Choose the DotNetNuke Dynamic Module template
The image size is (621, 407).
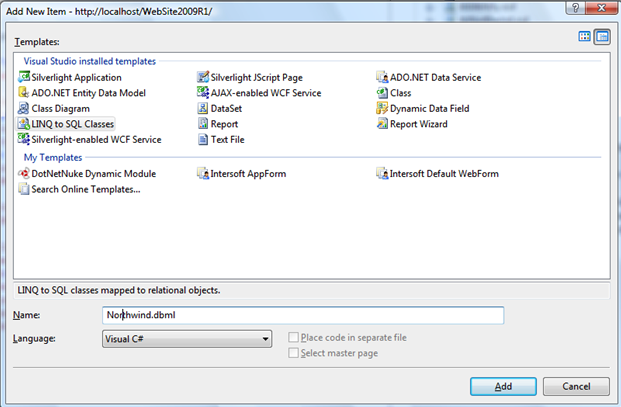coord(93,173)
